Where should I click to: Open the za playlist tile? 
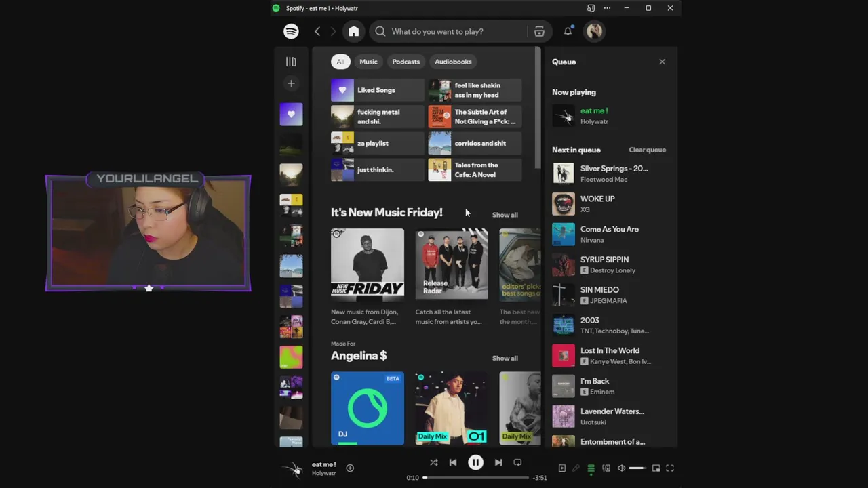click(378, 143)
